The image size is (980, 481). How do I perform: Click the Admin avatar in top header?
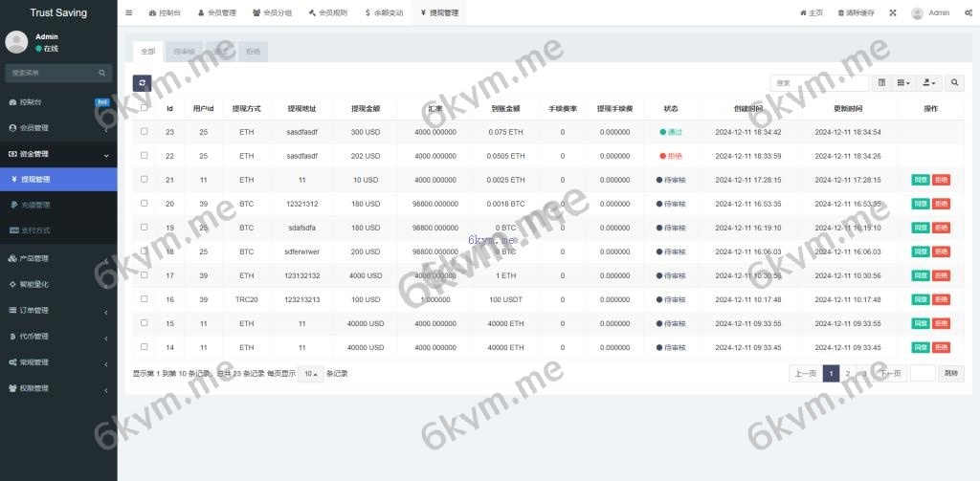pyautogui.click(x=917, y=13)
